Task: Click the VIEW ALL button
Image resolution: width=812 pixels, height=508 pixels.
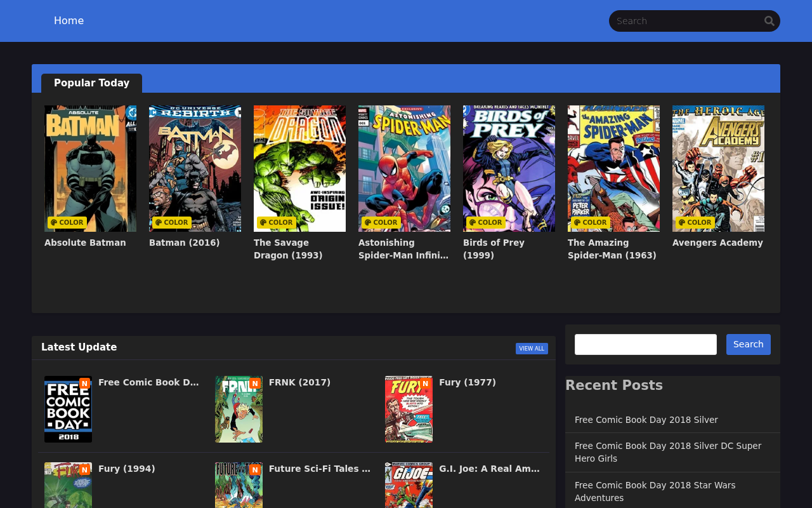Action: coord(532,349)
